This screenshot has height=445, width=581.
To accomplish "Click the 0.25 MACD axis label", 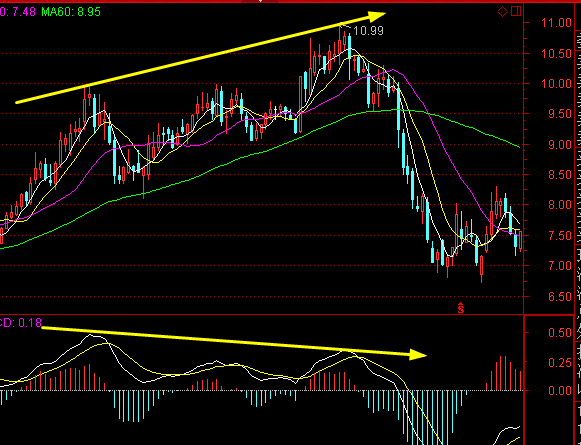I will point(560,363).
